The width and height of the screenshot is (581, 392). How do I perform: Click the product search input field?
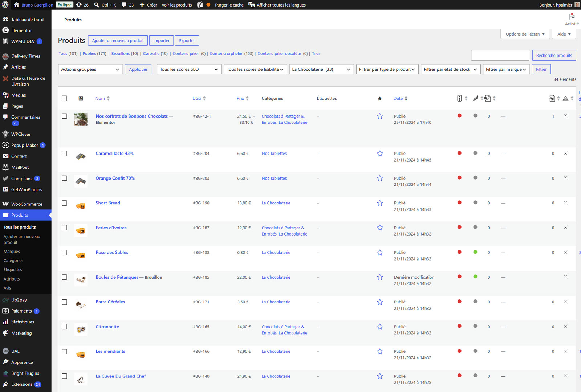[500, 55]
